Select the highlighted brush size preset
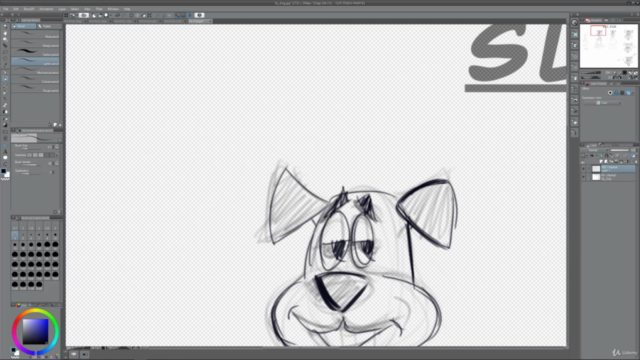The width and height of the screenshot is (640, 360). click(15, 236)
